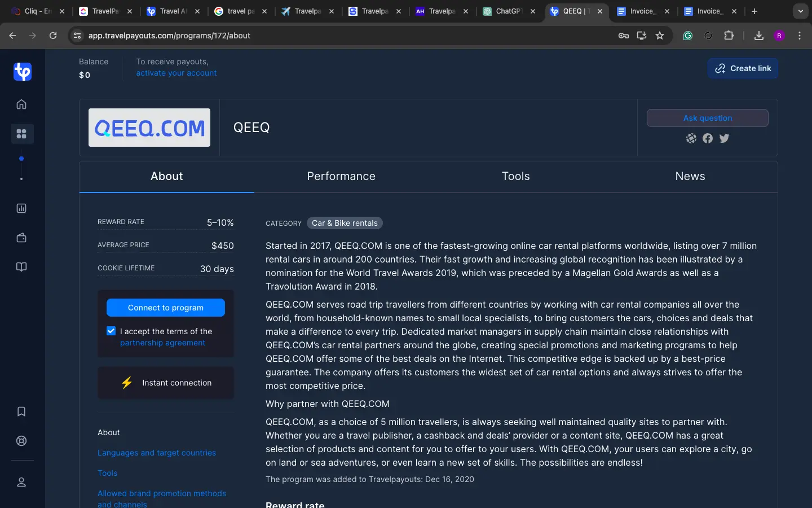Open the open-book icon in sidebar
Viewport: 812px width, 508px height.
21,267
